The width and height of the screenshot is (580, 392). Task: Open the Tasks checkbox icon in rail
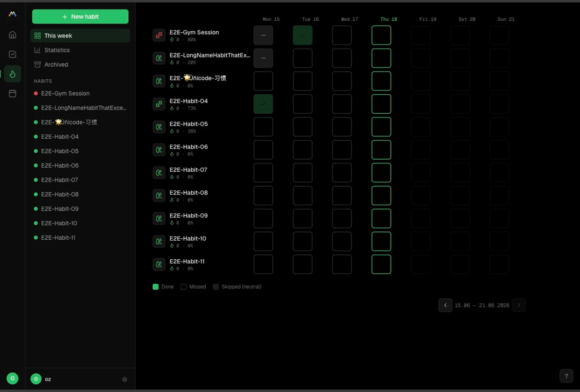coord(13,54)
